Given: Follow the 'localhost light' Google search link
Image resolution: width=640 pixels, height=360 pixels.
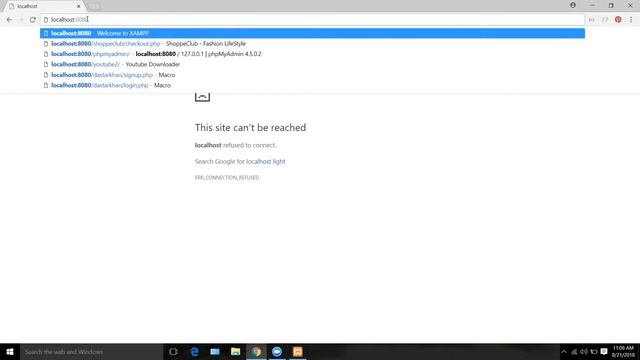Looking at the screenshot, I should 266,162.
